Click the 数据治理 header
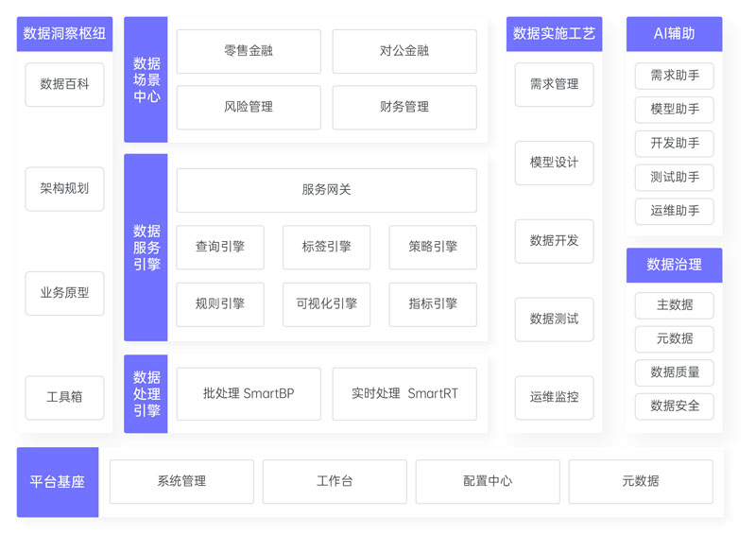 tap(674, 265)
